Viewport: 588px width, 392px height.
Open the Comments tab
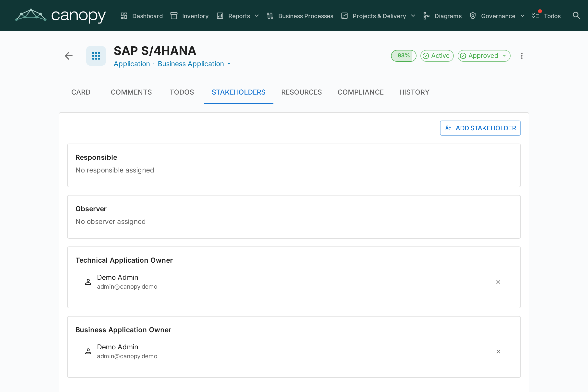point(131,92)
